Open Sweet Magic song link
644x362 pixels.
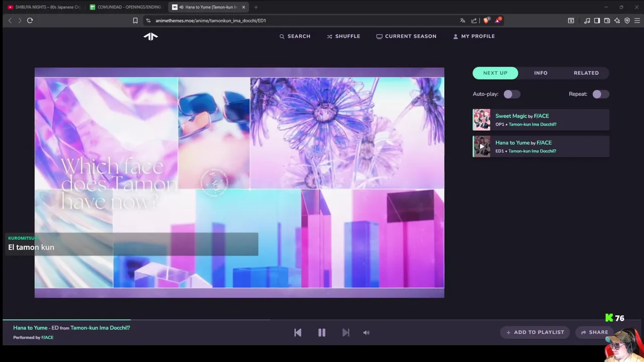coord(511,116)
